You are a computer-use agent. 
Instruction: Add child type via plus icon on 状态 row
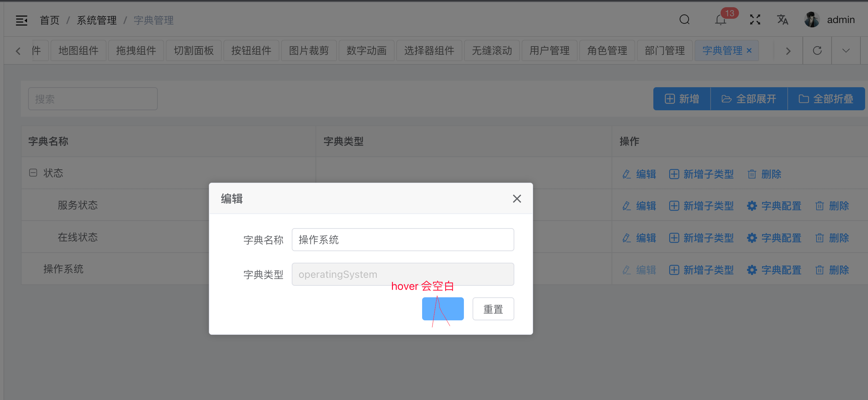tap(674, 174)
